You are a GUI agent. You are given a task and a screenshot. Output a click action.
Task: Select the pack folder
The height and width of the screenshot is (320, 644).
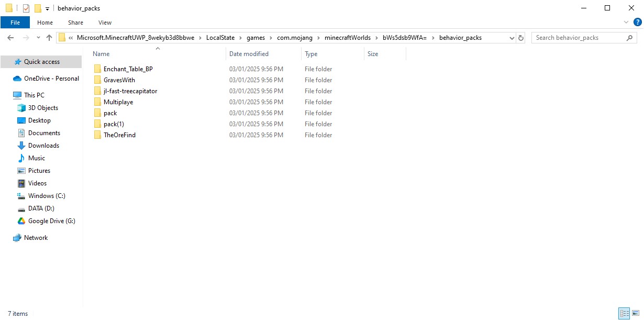(110, 113)
